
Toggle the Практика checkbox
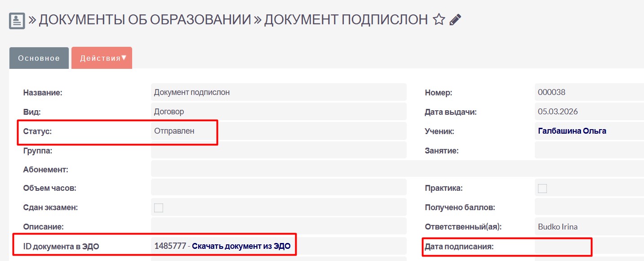(542, 189)
